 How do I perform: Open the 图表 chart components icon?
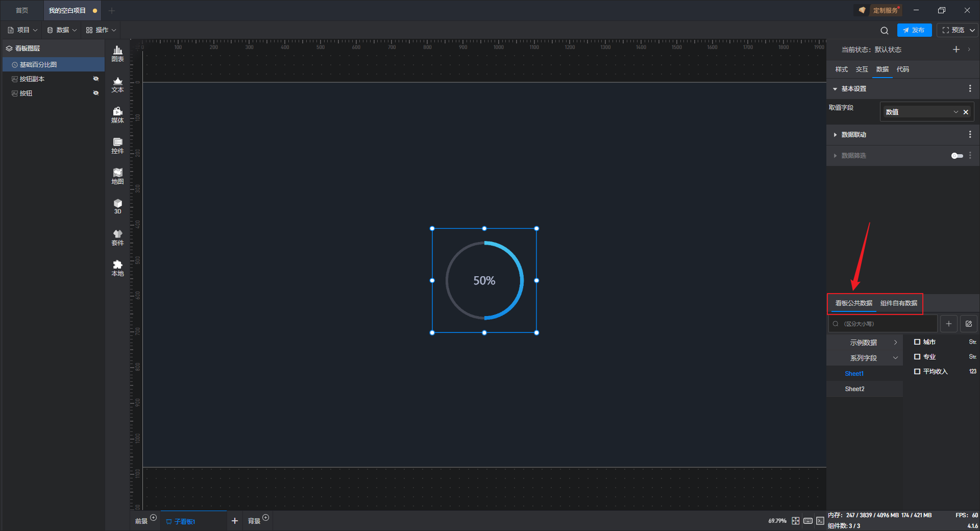click(117, 54)
